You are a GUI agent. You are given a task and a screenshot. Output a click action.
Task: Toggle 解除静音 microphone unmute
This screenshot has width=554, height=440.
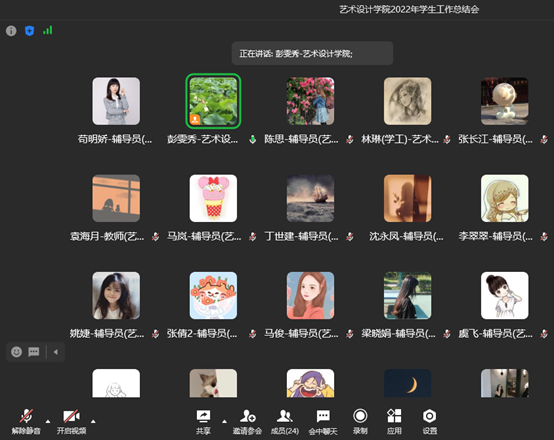pyautogui.click(x=26, y=422)
